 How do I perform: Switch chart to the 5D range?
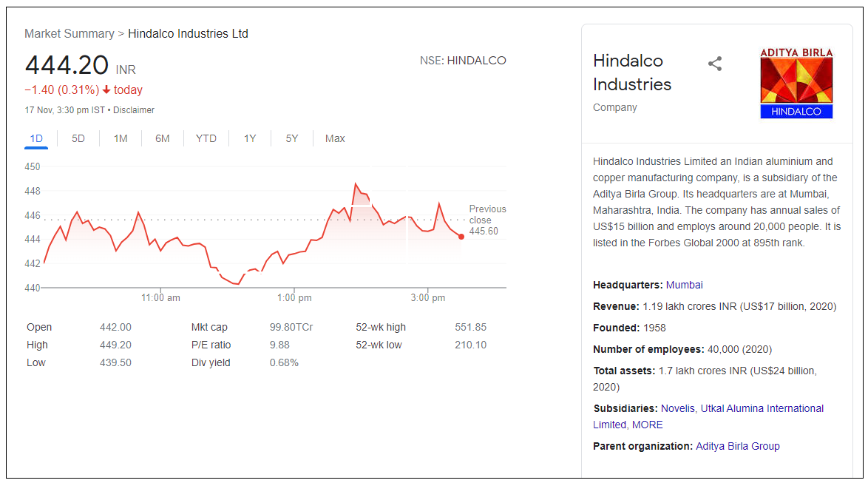(x=78, y=138)
